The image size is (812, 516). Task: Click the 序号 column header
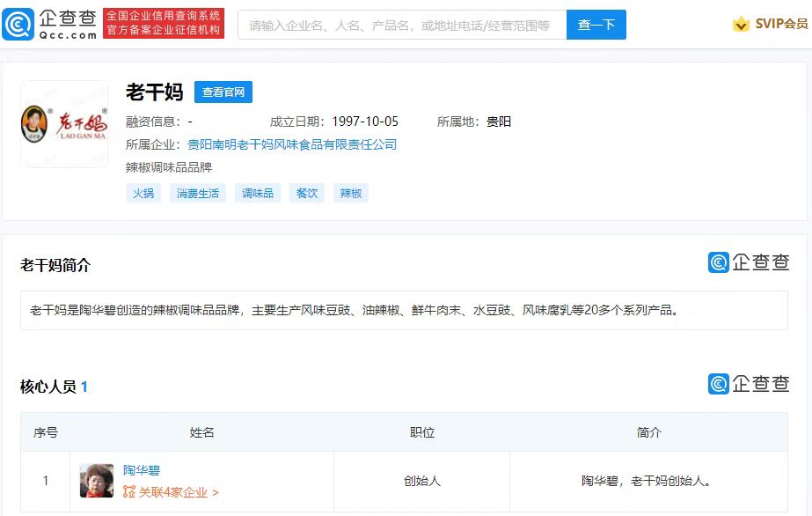pos(46,432)
